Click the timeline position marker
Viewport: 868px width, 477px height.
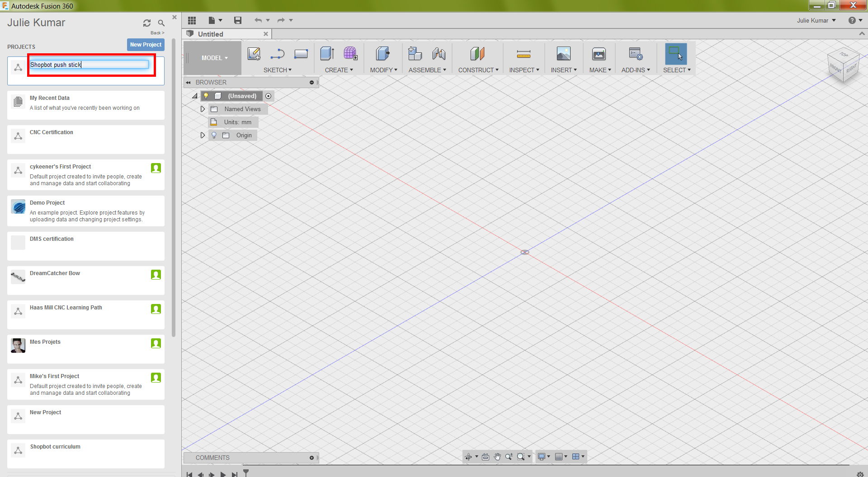point(246,472)
